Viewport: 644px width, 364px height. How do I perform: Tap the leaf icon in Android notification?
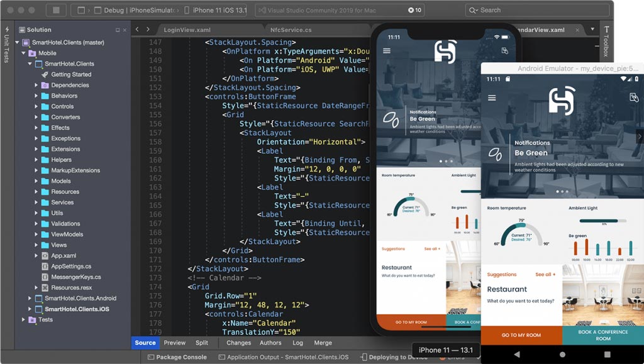point(495,154)
